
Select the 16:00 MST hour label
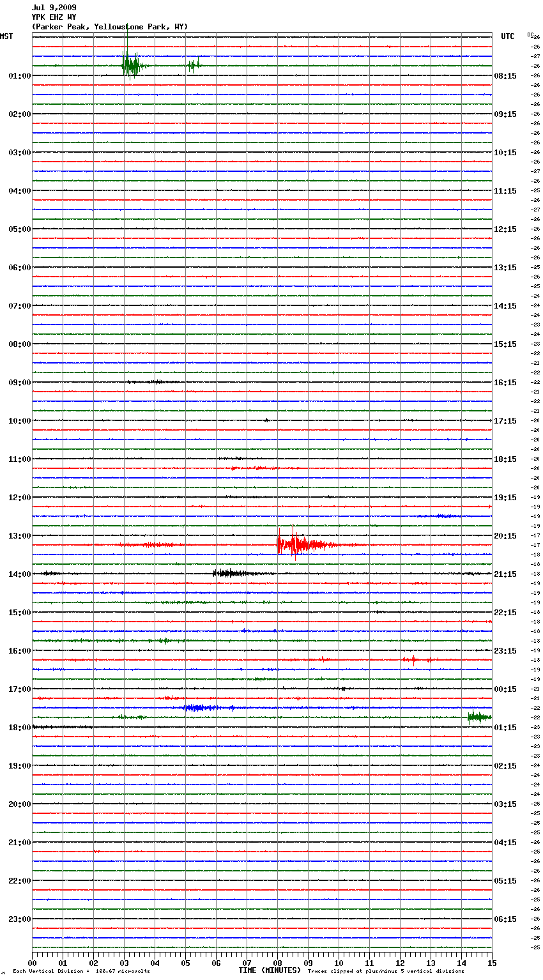pos(19,651)
